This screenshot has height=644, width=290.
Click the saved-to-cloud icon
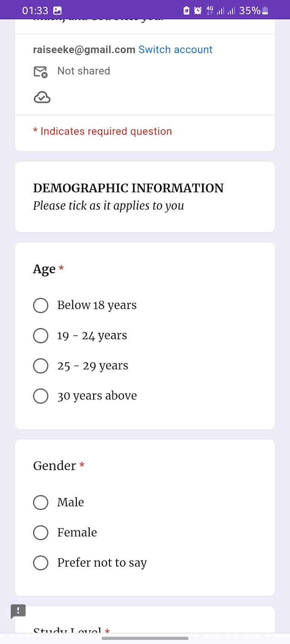point(41,97)
